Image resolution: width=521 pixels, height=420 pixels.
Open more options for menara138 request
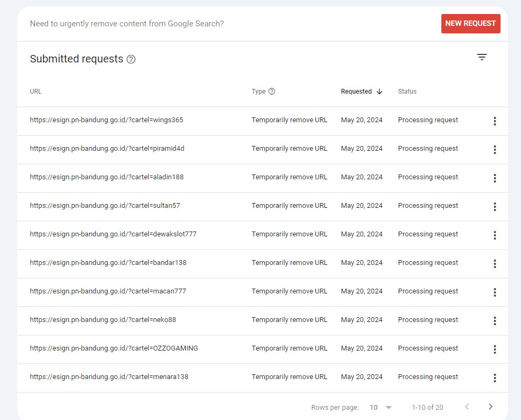495,378
